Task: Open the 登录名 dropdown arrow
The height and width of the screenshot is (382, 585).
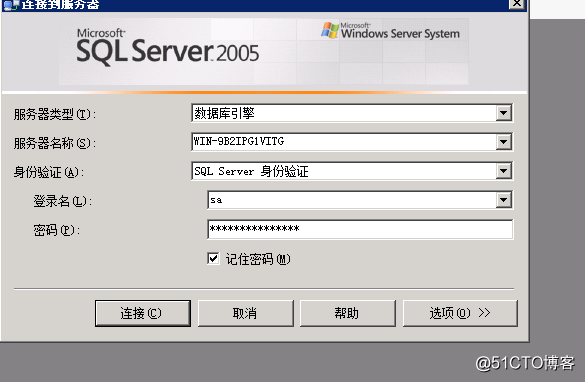Action: (x=503, y=200)
